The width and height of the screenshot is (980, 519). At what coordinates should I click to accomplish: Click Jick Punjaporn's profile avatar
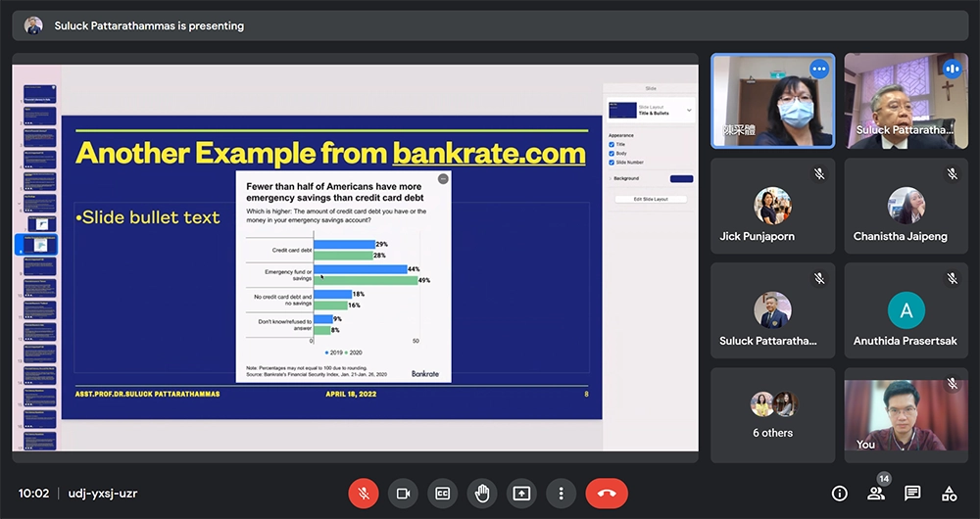[772, 206]
